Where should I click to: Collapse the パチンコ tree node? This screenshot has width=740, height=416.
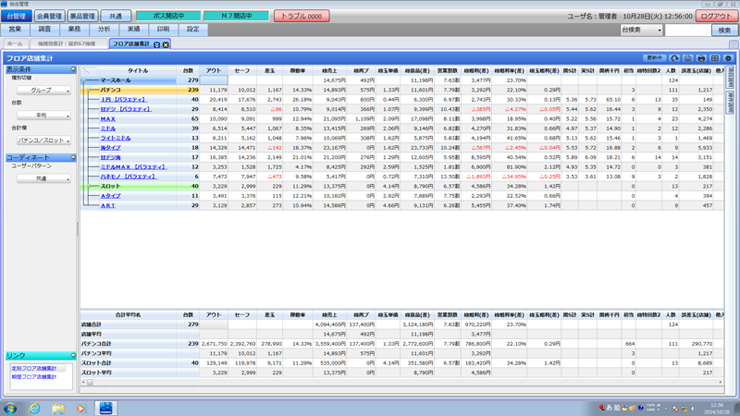[89, 90]
